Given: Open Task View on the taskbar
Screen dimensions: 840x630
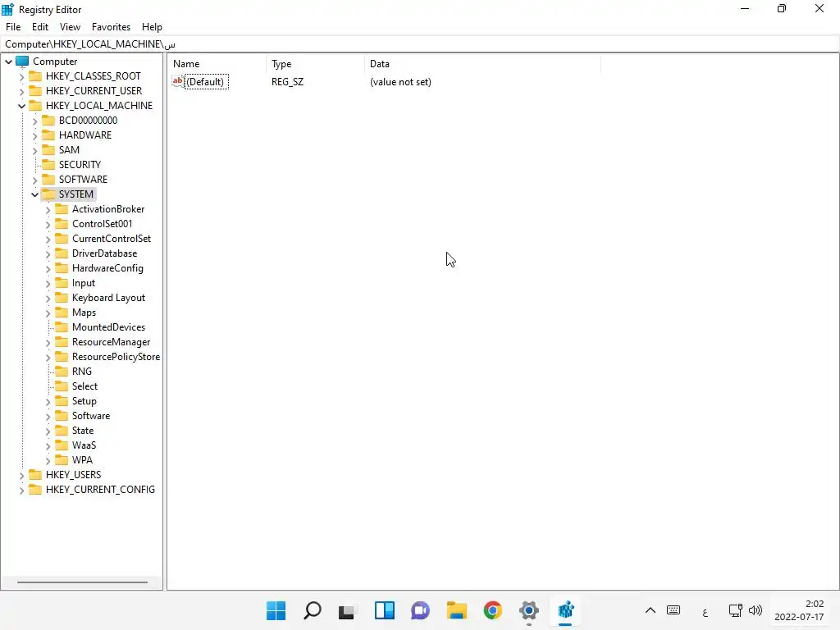Looking at the screenshot, I should tap(347, 610).
